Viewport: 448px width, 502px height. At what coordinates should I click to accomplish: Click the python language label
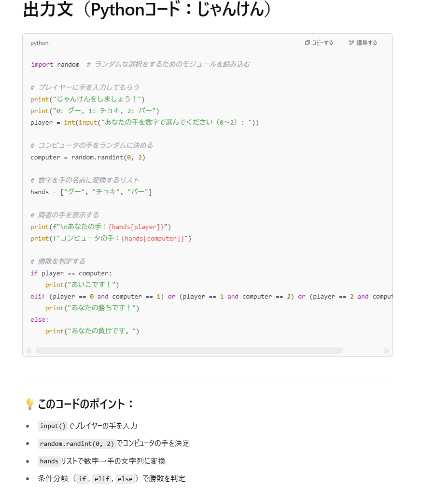pos(40,43)
